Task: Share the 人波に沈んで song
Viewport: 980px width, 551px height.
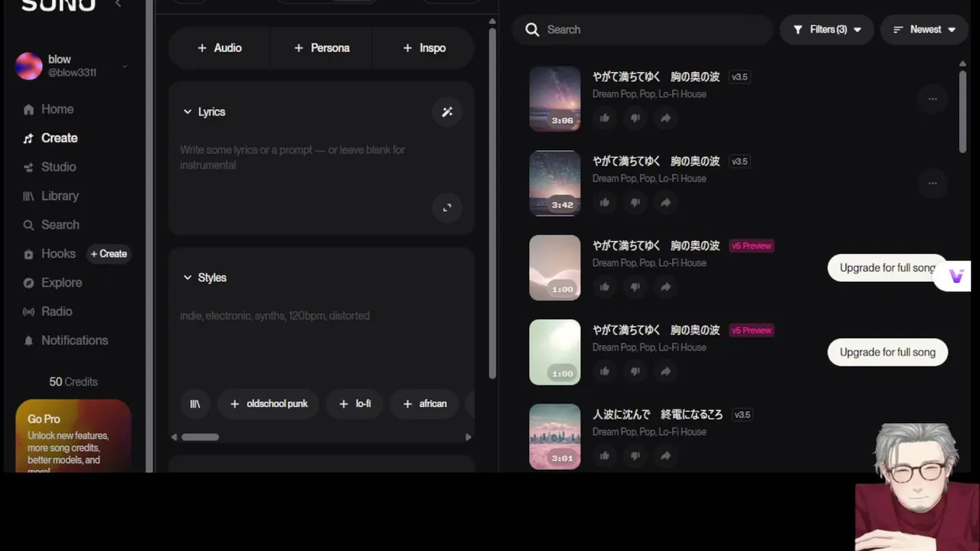Action: click(665, 456)
